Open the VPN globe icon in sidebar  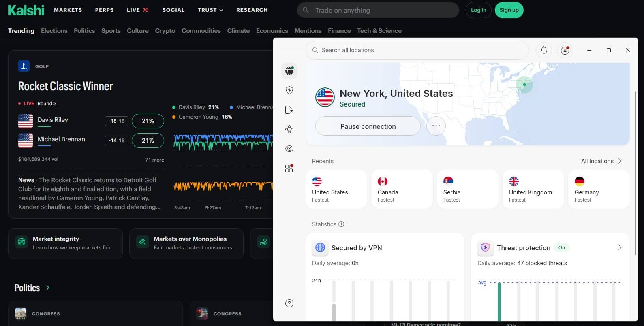click(x=289, y=71)
